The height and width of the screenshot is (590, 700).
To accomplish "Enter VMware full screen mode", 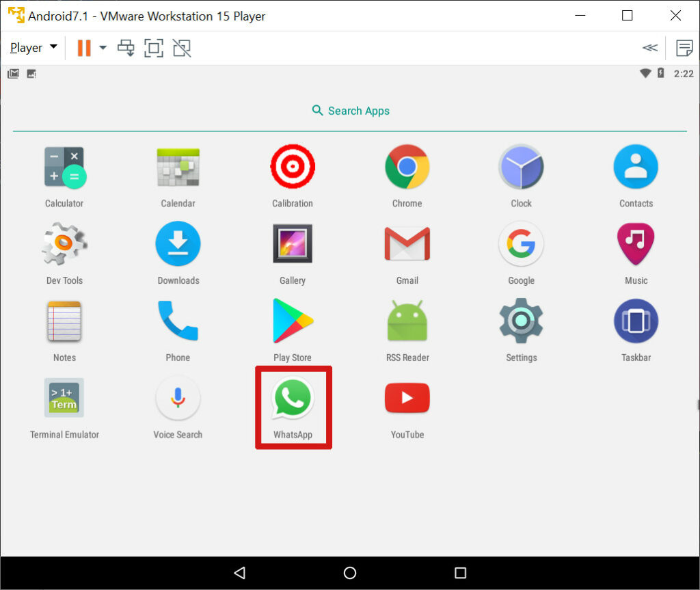I will [154, 48].
